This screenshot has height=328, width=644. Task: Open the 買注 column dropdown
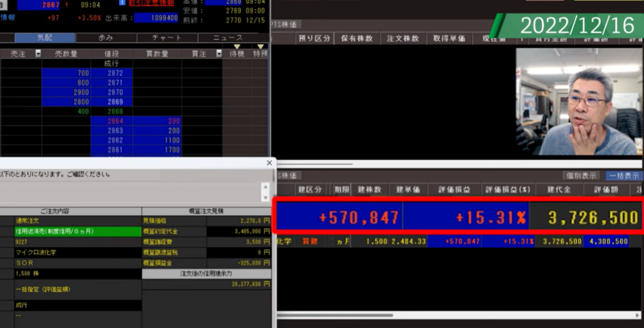[218, 54]
